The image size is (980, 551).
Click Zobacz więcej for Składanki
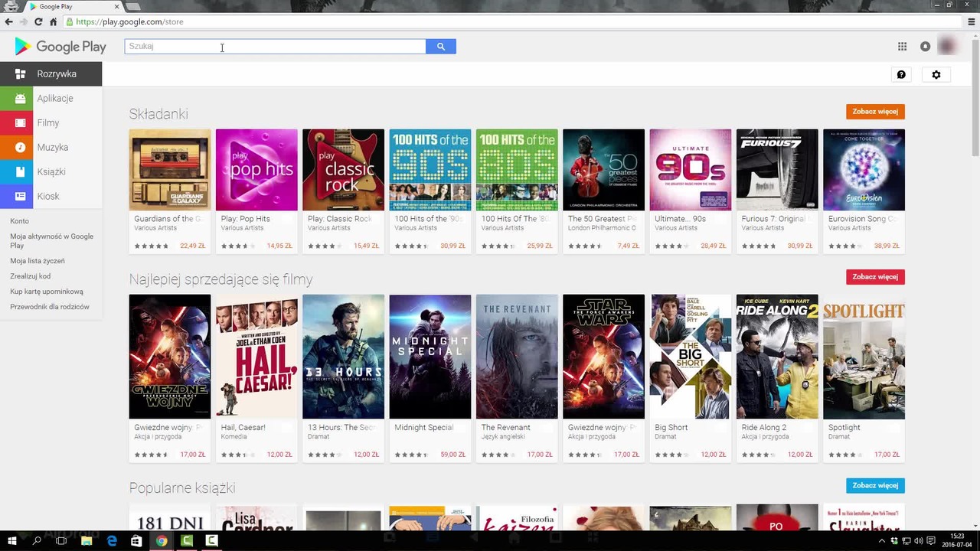tap(875, 112)
